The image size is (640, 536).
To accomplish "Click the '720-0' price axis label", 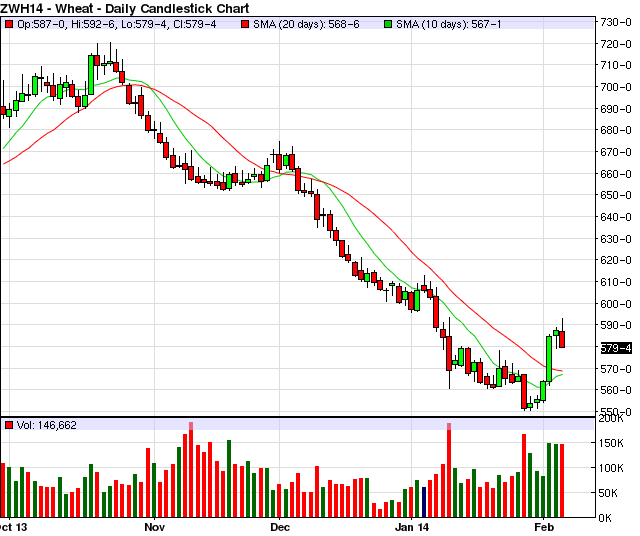I will click(x=616, y=44).
